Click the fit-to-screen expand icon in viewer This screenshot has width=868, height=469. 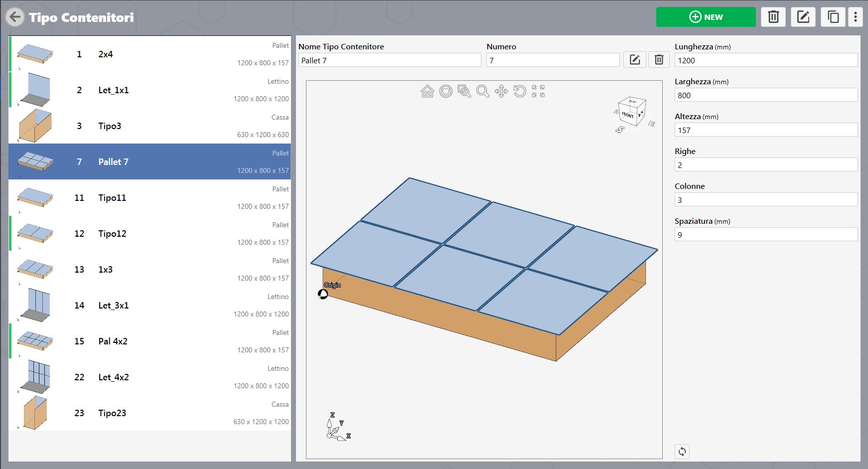coord(538,91)
